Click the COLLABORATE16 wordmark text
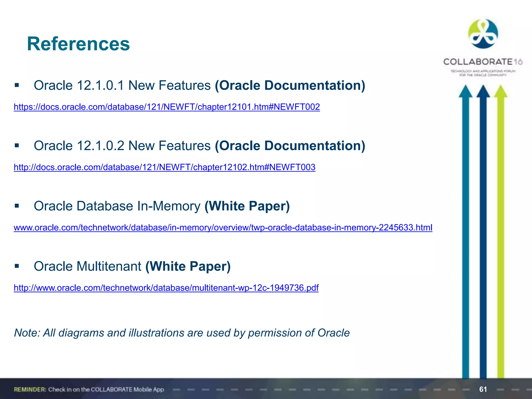532x399 pixels. pos(483,62)
